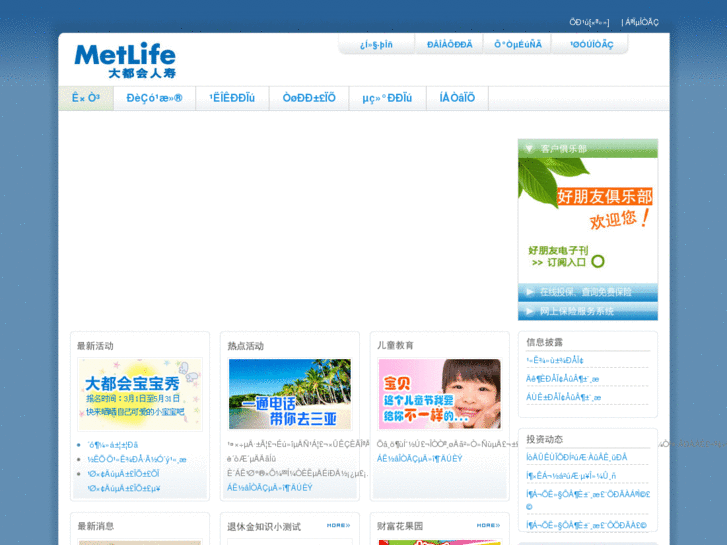Click the 退休金知识小测试 heading
The height and width of the screenshot is (545, 727).
point(264,527)
